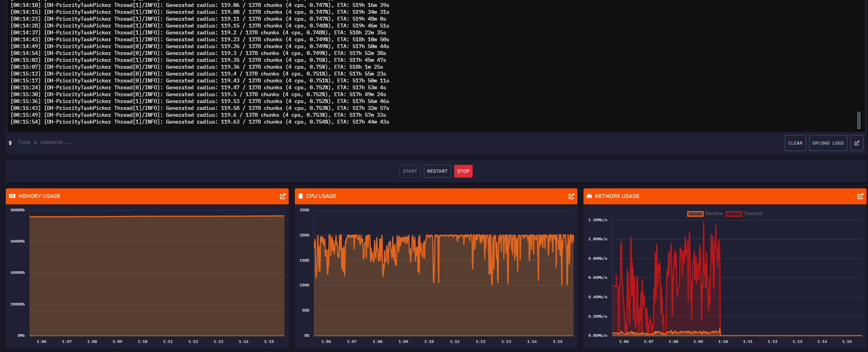
Task: Open Network Usage chart in popout
Action: pos(860,196)
